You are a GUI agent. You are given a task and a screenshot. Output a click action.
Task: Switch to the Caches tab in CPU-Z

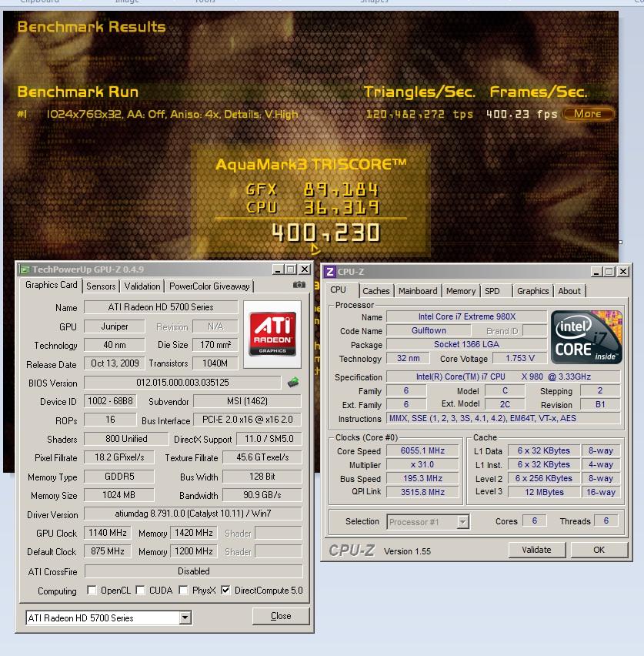pyautogui.click(x=376, y=291)
